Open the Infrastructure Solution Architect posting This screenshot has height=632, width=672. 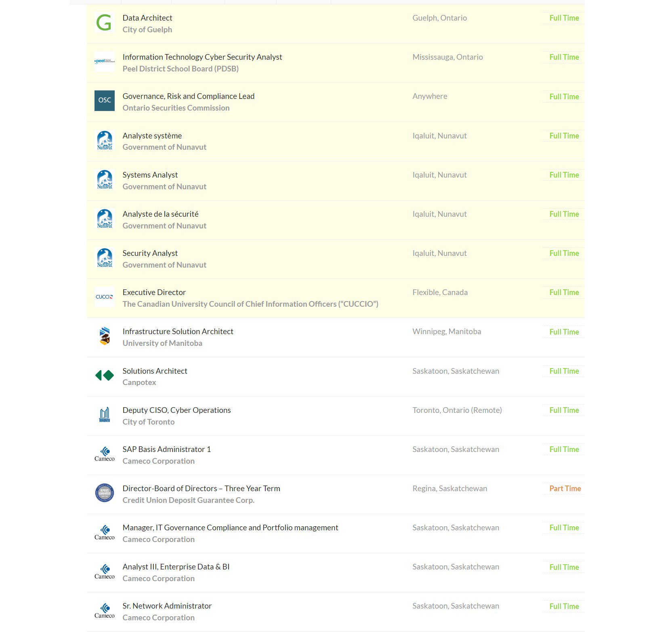click(178, 331)
